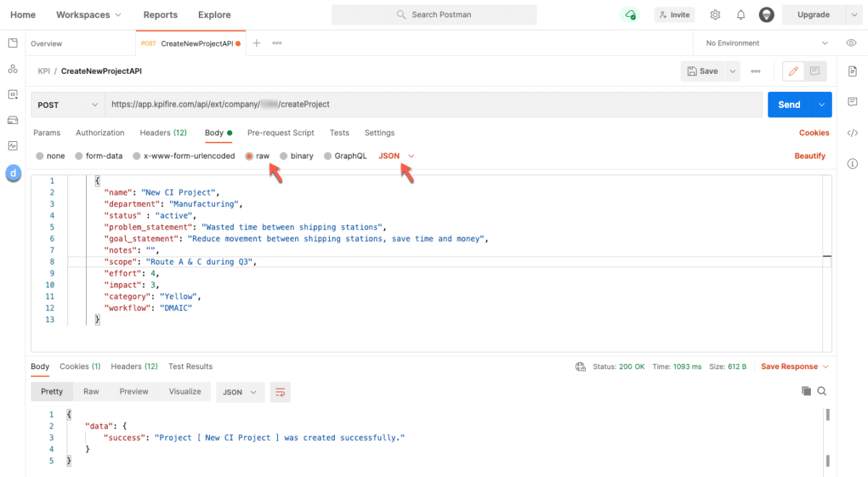Select the none body option

tap(50, 156)
